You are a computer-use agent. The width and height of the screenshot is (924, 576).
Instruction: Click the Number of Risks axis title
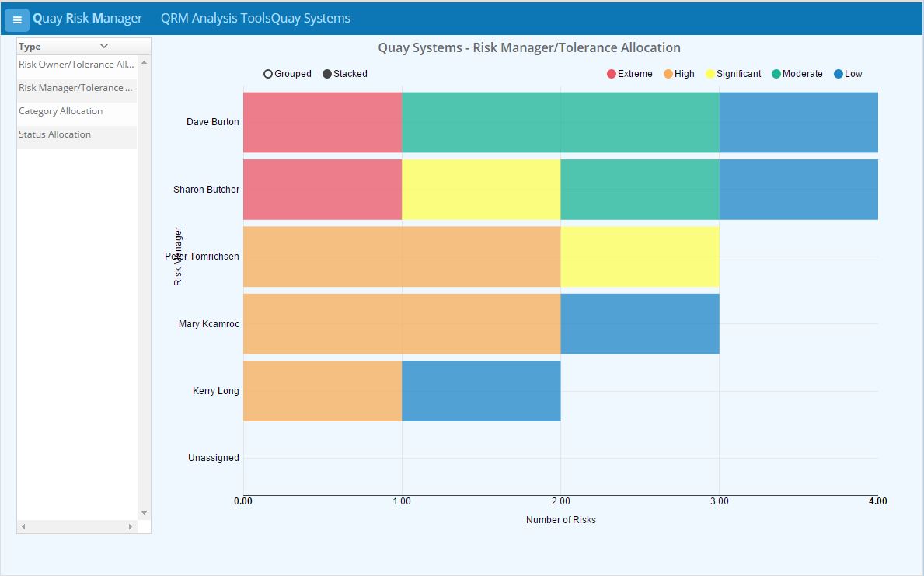pyautogui.click(x=561, y=520)
